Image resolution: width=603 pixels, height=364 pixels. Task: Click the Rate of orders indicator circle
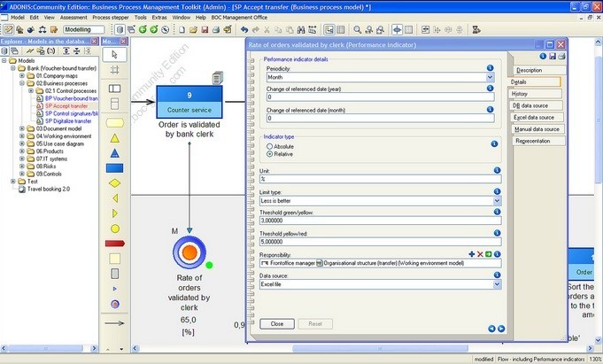pos(189,253)
